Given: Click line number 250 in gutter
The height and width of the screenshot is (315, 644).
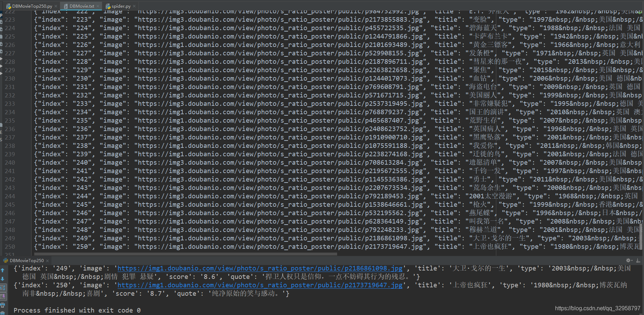Looking at the screenshot, I should click(x=10, y=247).
